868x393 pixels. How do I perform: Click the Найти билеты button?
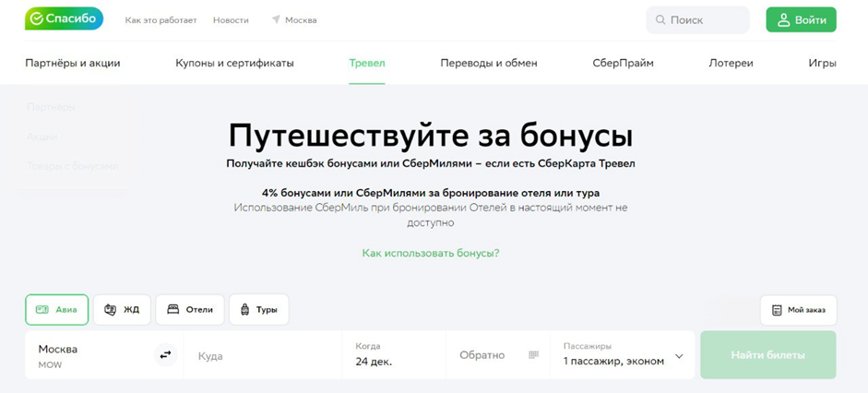tap(767, 355)
